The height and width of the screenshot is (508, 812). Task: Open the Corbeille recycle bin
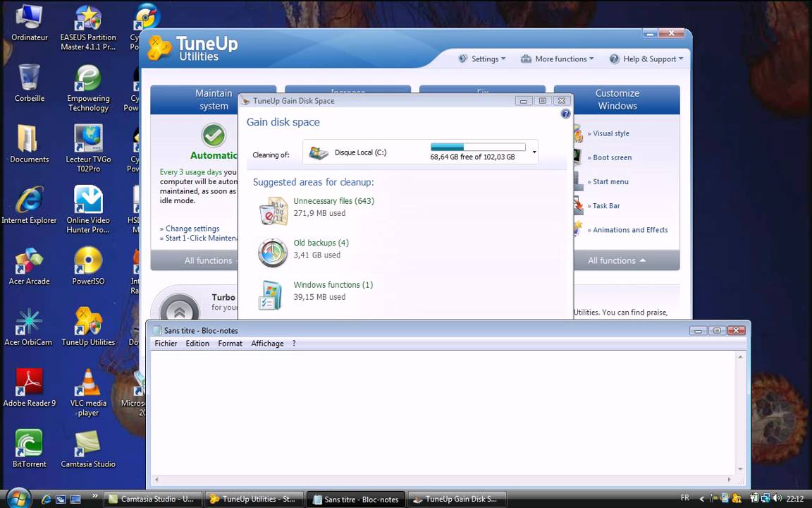(x=29, y=83)
